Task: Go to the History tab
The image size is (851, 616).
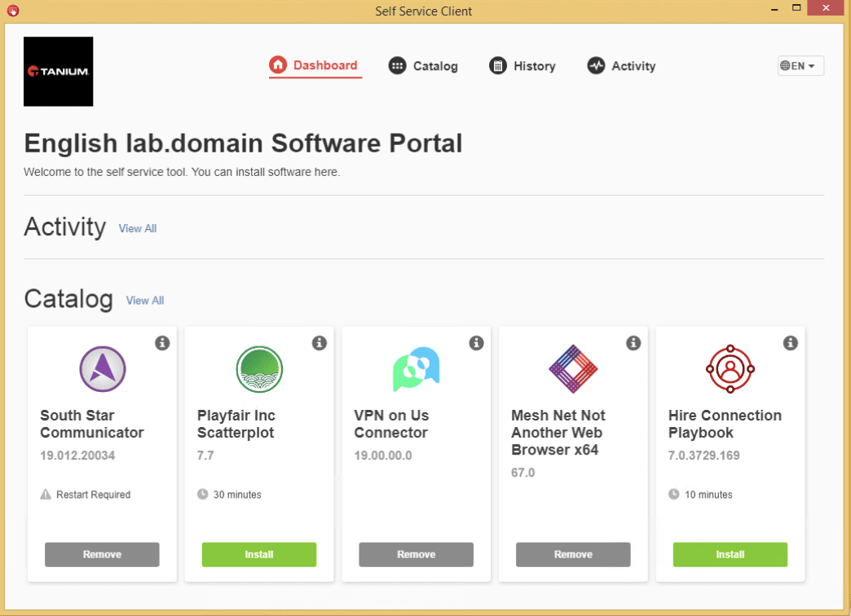Action: click(x=535, y=65)
